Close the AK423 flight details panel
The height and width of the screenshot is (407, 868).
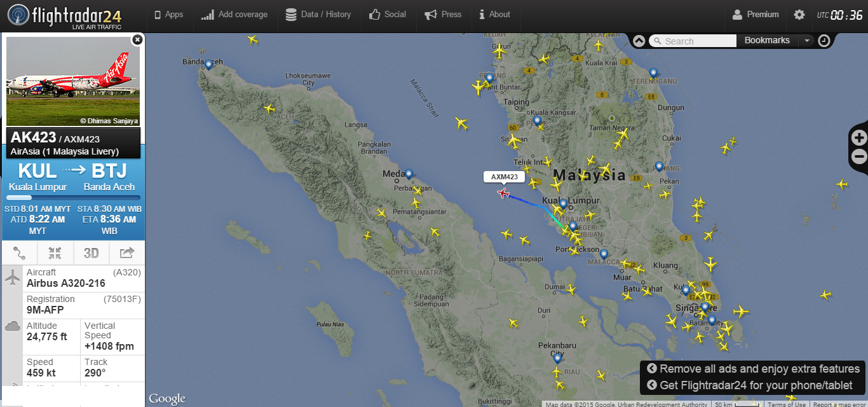coord(137,39)
